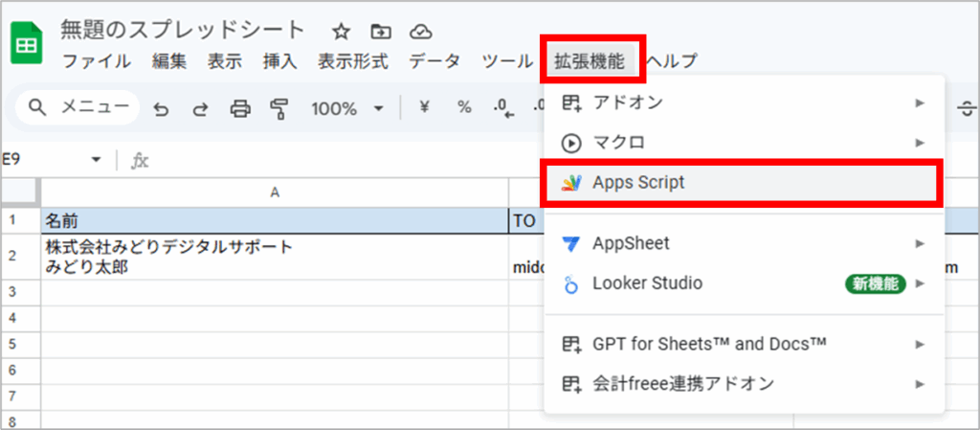Select cell A2 with company name
This screenshot has height=430, width=980.
(274, 258)
